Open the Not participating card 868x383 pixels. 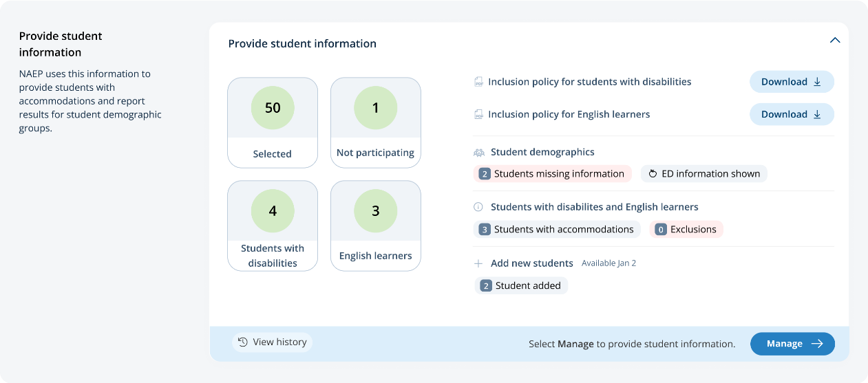coord(375,122)
